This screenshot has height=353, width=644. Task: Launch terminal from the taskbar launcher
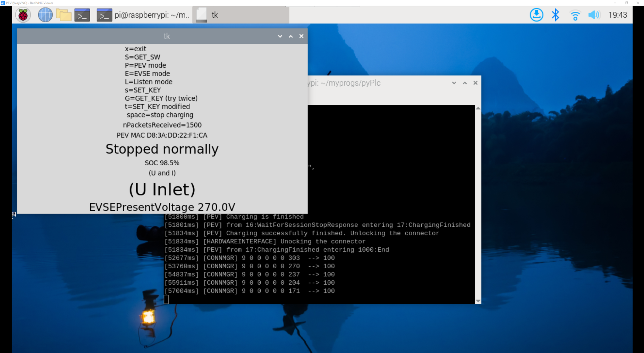82,15
